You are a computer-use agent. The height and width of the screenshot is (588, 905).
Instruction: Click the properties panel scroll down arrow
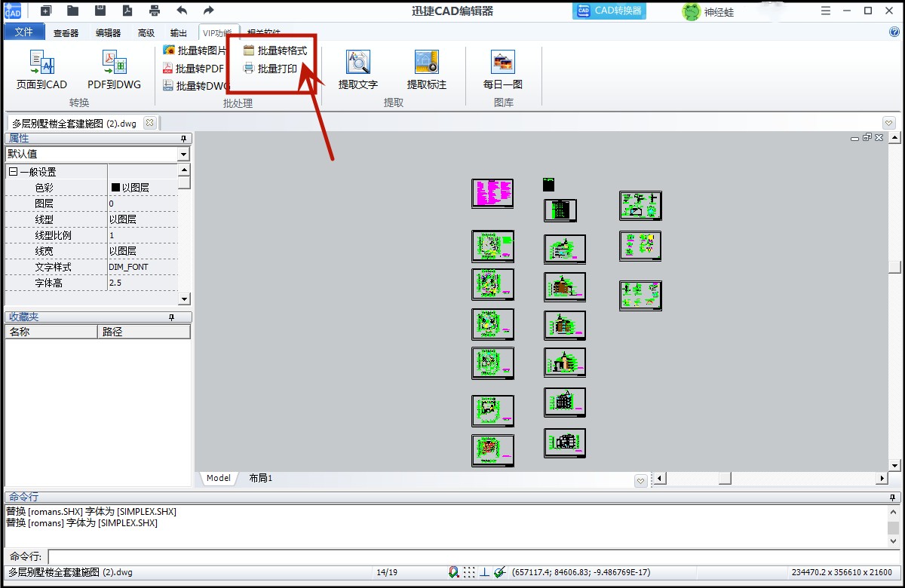pyautogui.click(x=184, y=299)
